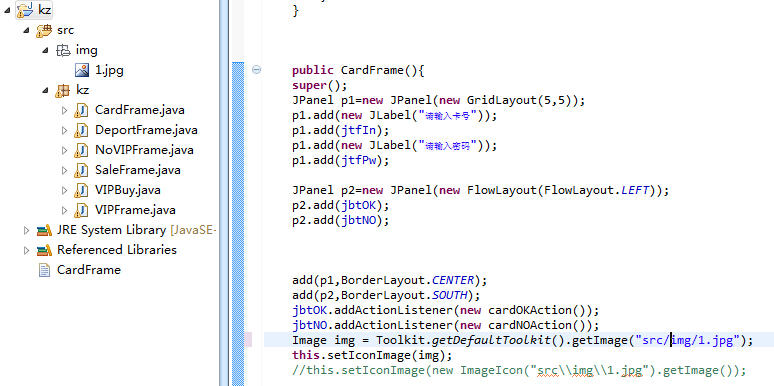Image resolution: width=774 pixels, height=386 pixels.
Task: Click the 1.jpg image file icon
Action: [82, 70]
